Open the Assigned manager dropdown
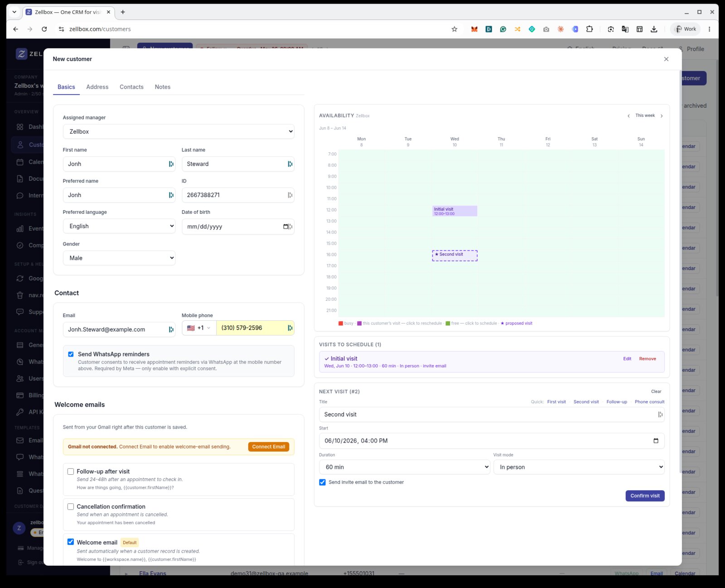The image size is (725, 588). tap(179, 131)
